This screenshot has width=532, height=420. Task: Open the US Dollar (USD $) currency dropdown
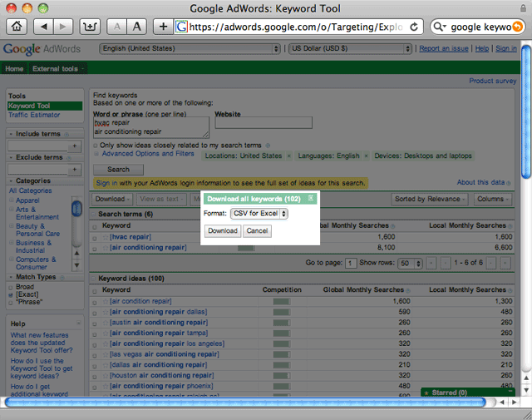click(351, 48)
